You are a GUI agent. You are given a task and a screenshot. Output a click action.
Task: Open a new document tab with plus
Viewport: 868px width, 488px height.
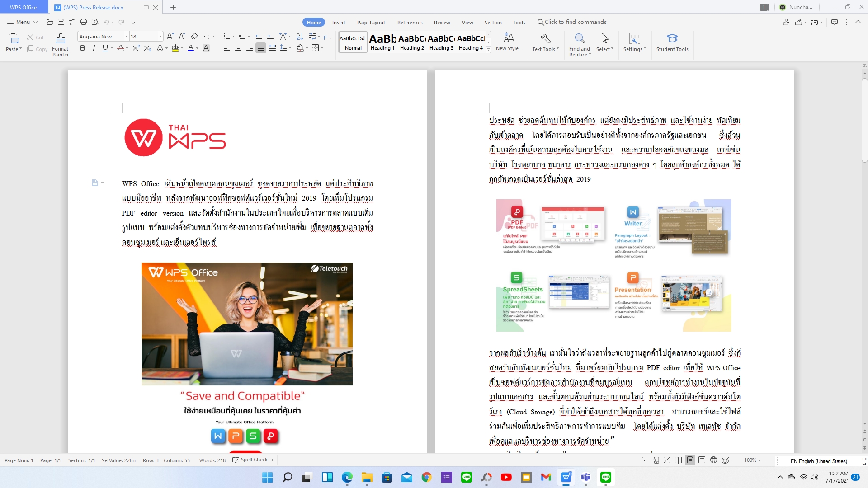173,7
